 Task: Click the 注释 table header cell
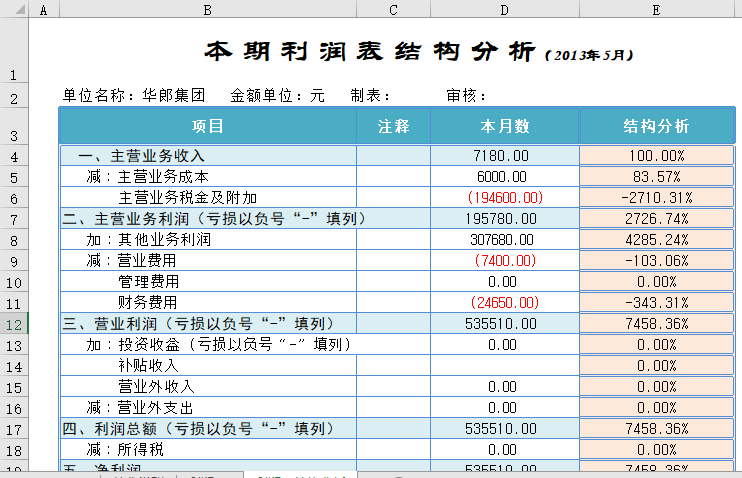click(393, 126)
